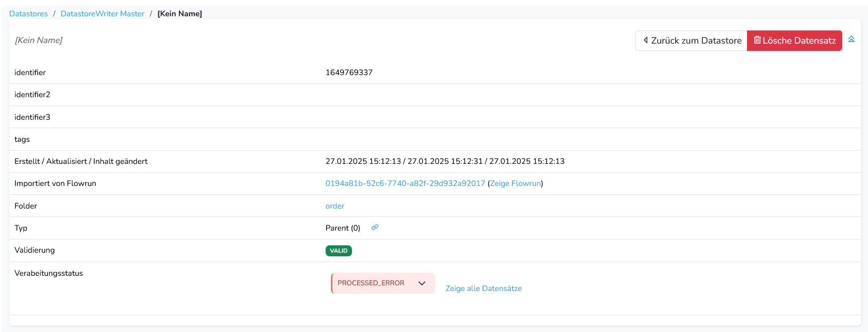This screenshot has width=868, height=332.
Task: Click the chevron arrow in the Verarbeitungsstatus dropdown
Action: coord(421,283)
